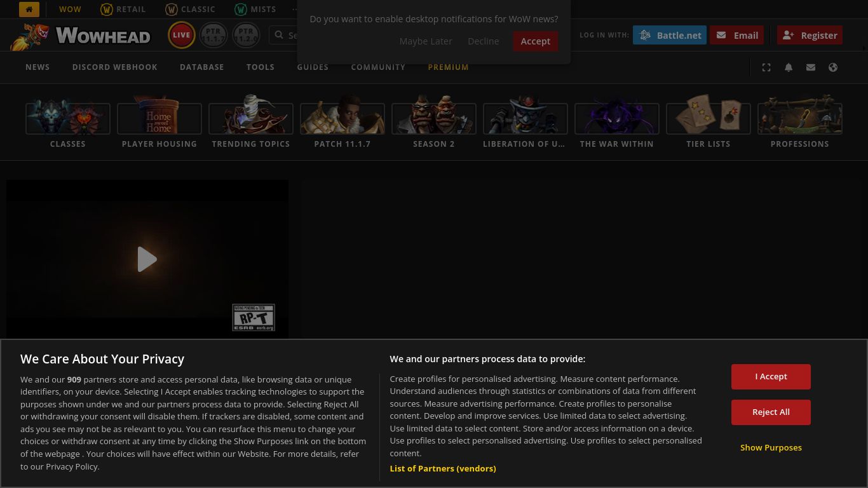Open the language globe icon

tap(833, 67)
